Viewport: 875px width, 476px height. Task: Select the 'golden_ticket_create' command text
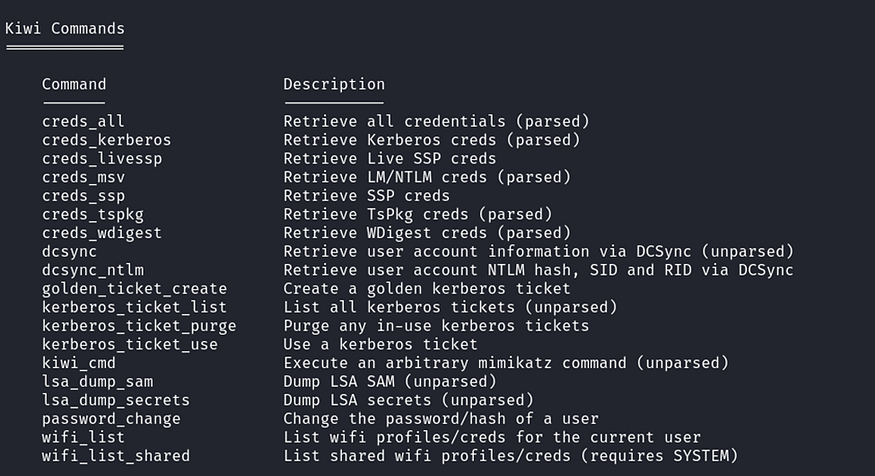[134, 289]
